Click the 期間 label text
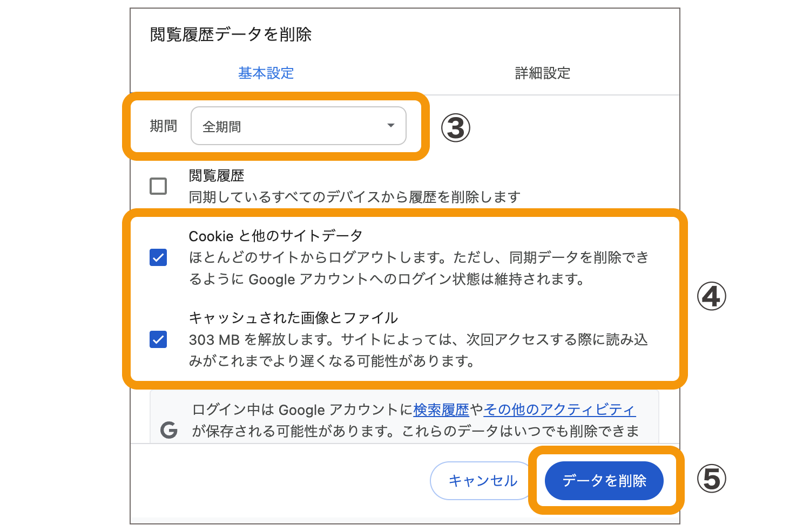 [163, 126]
